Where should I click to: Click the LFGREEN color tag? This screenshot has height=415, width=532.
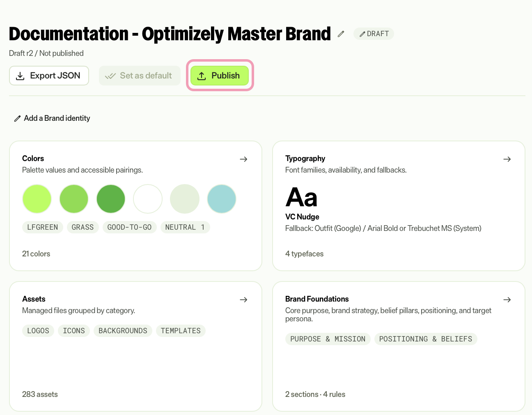click(x=43, y=227)
